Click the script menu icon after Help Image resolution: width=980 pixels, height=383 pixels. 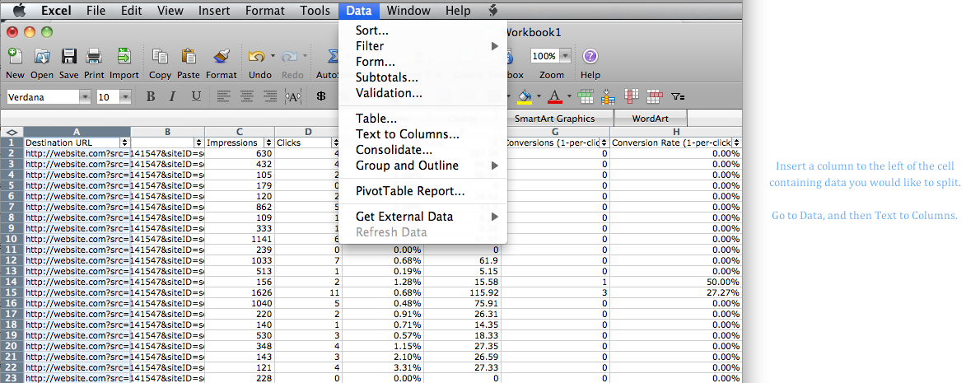pyautogui.click(x=492, y=11)
